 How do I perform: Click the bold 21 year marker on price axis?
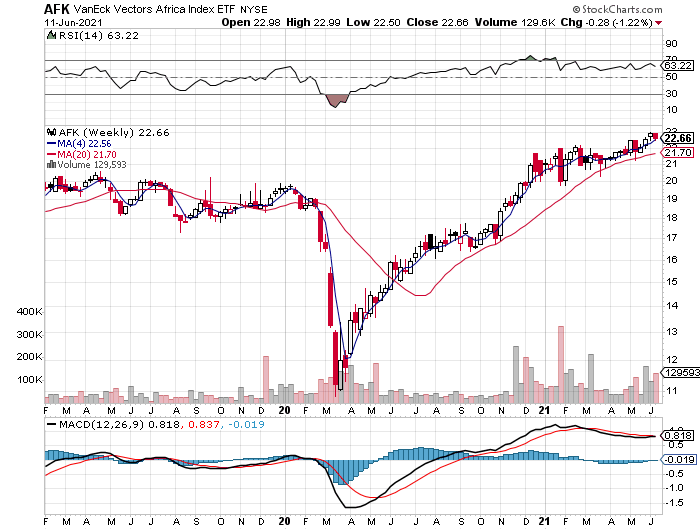[544, 410]
